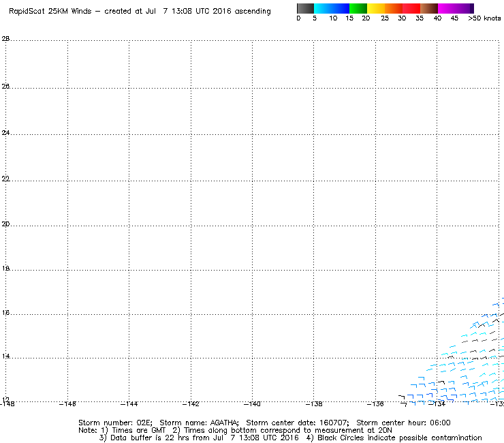Viewport: 504px width, 443px height.
Task: Click the yellow 20-25 knots color band
Action: [x=376, y=8]
